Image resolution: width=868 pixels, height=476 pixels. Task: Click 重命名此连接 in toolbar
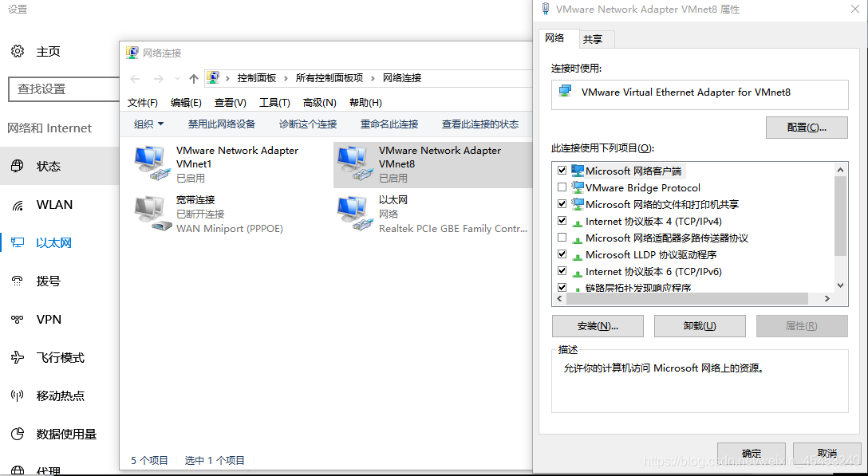pos(389,124)
